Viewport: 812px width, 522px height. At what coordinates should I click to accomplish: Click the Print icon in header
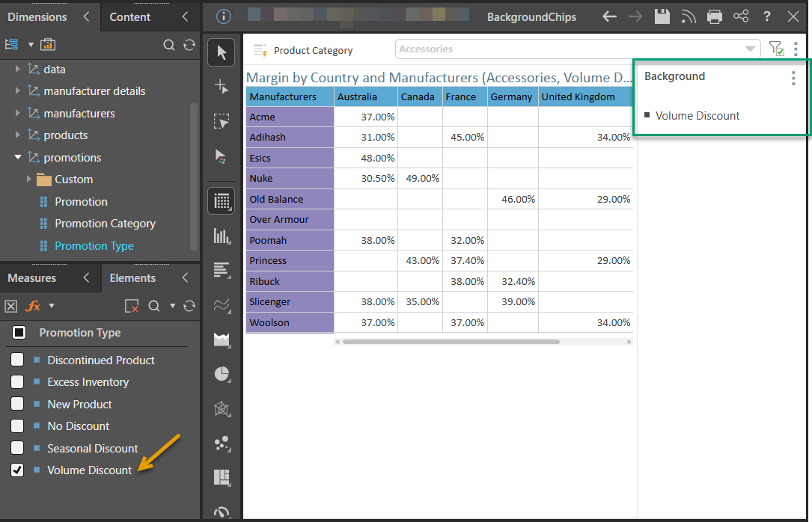(715, 16)
